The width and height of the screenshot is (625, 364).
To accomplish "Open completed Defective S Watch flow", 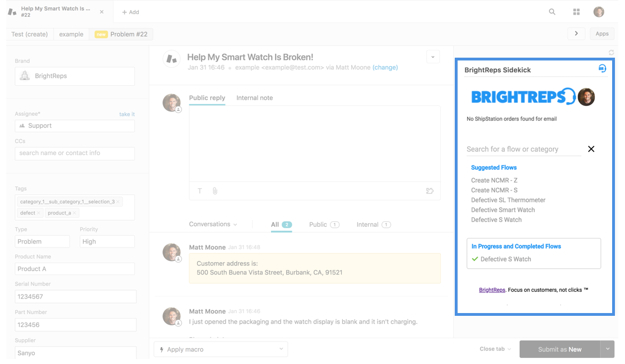I will pos(505,259).
